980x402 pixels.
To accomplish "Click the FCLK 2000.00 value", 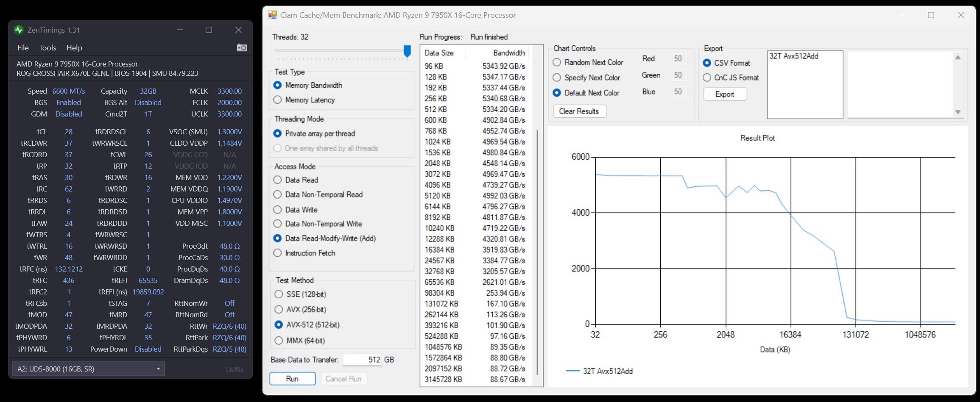I will [229, 103].
